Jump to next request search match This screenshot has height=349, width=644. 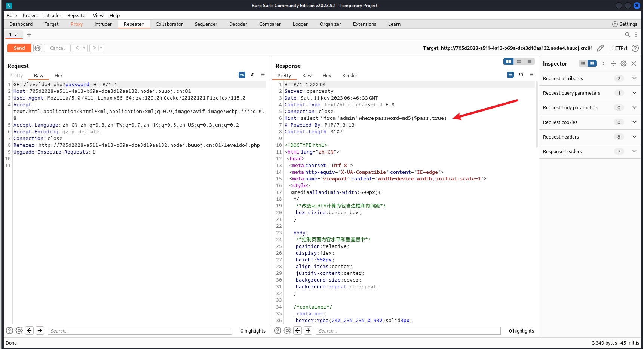[x=40, y=330]
